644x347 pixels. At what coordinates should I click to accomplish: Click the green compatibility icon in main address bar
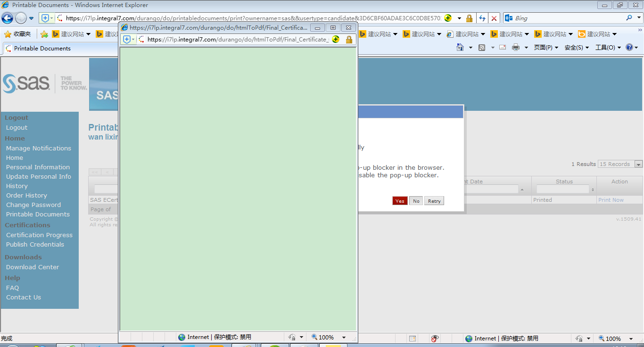(x=448, y=18)
